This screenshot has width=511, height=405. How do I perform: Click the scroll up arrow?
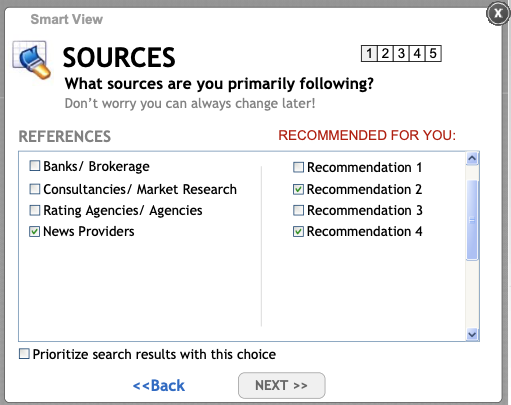tap(472, 158)
